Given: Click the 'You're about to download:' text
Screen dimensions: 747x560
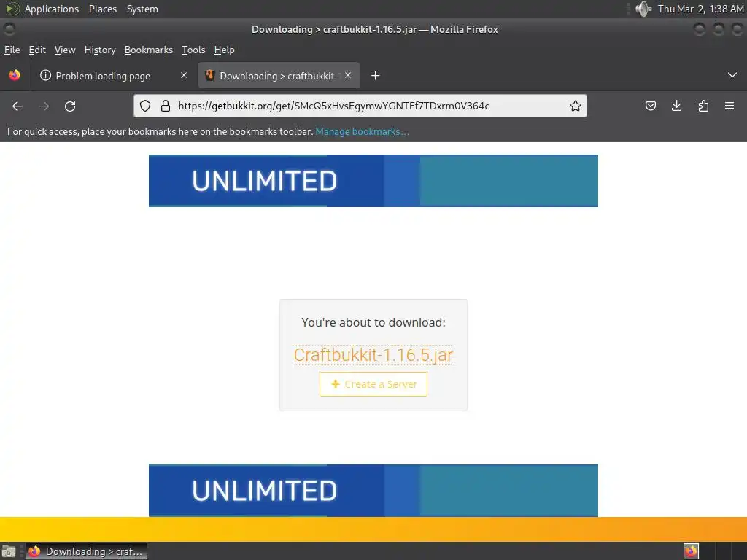Looking at the screenshot, I should click(373, 322).
